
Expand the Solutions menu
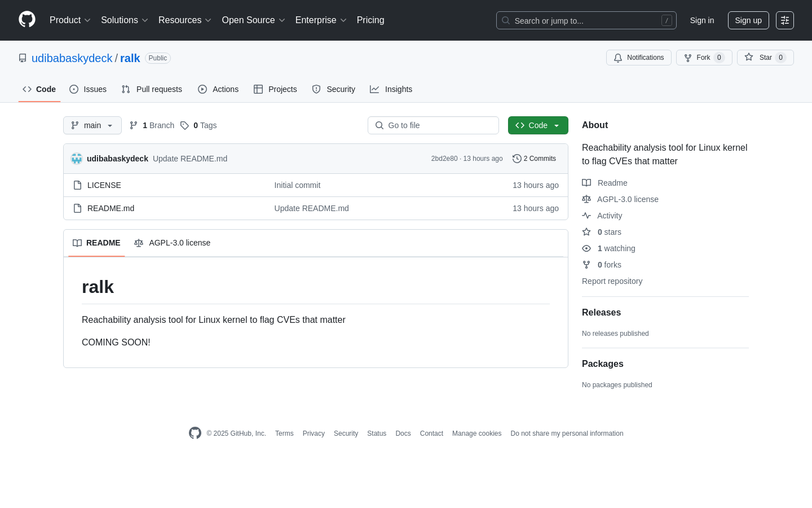[x=124, y=20]
